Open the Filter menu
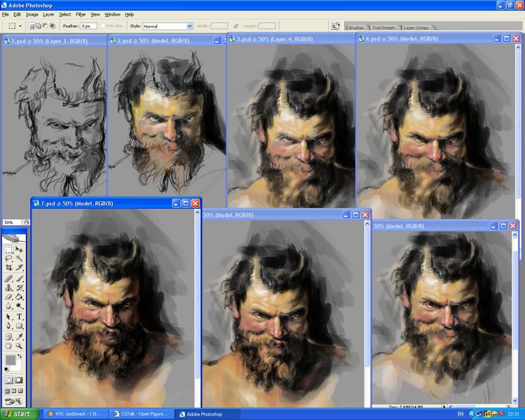 point(81,14)
